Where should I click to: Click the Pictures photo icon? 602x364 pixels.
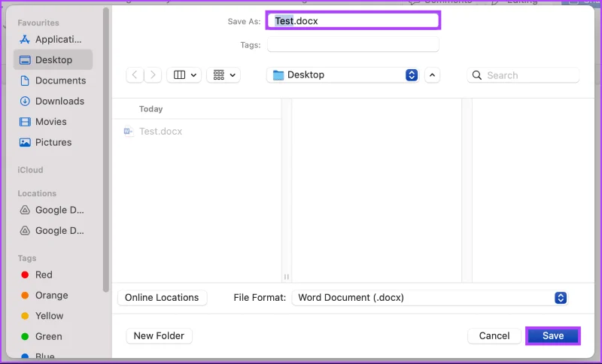[25, 142]
